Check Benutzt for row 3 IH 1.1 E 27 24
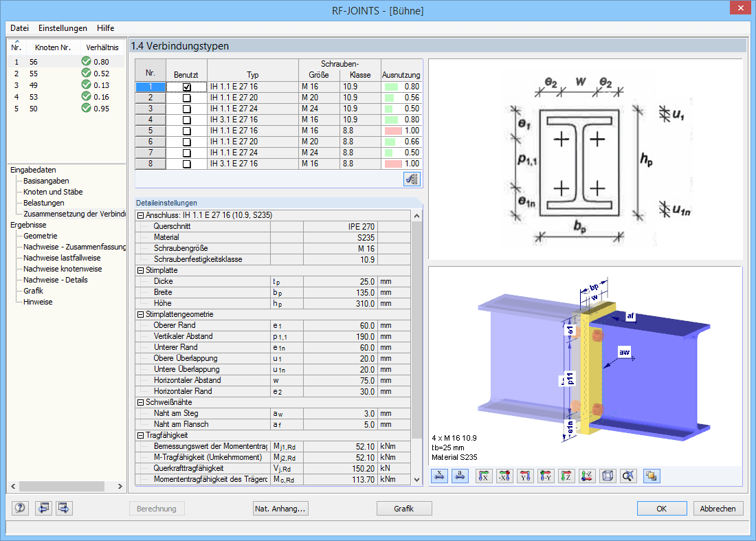Viewport: 756px width, 541px height. click(186, 109)
